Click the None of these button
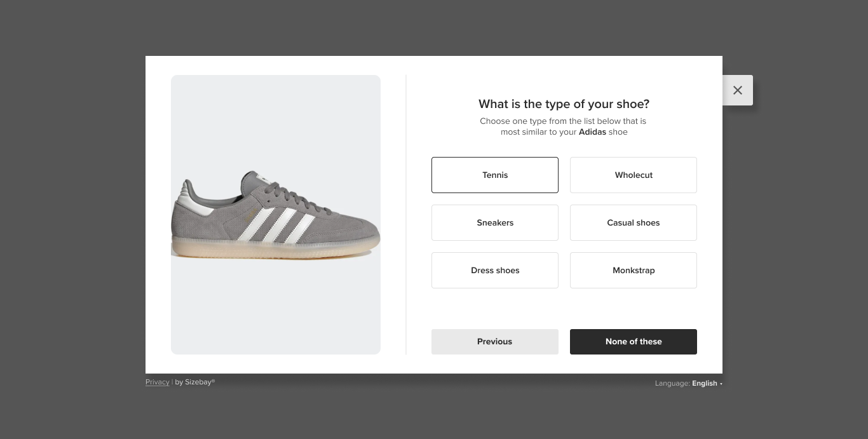The height and width of the screenshot is (439, 868). click(634, 342)
